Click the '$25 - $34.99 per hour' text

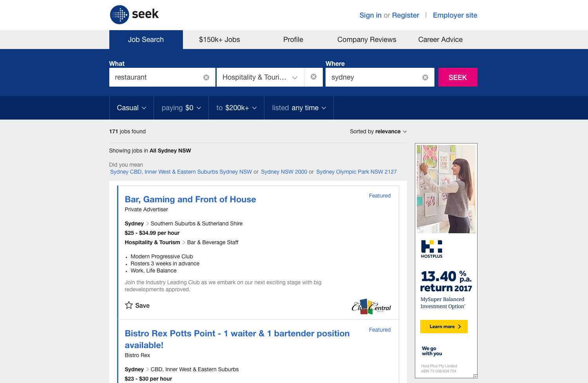tap(152, 233)
